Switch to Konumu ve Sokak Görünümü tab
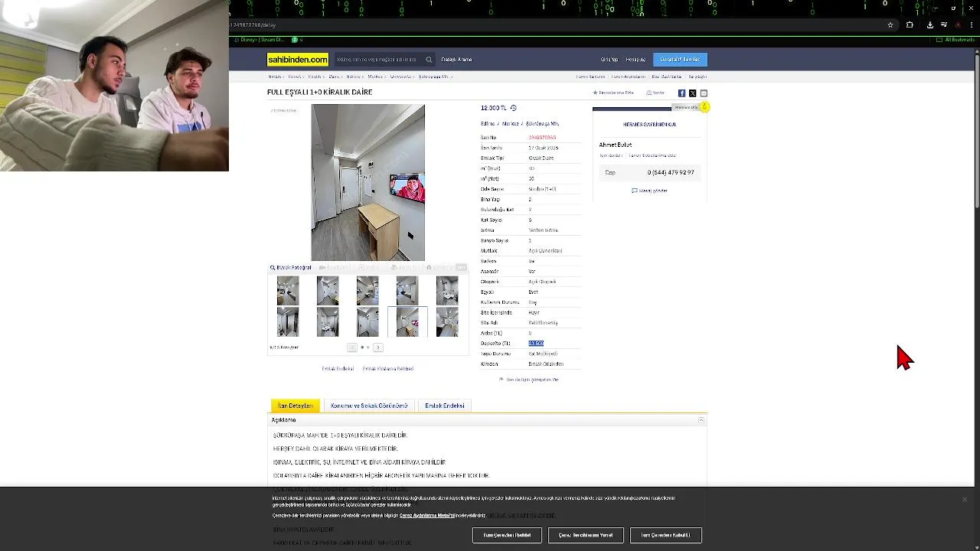Viewport: 980px width, 551px height. [369, 406]
